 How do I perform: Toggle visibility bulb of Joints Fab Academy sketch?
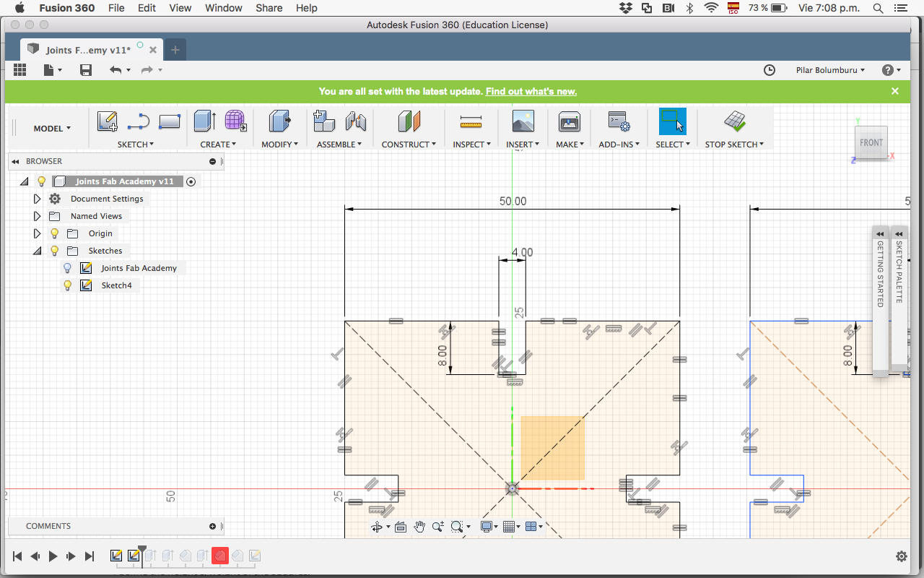pyautogui.click(x=67, y=268)
